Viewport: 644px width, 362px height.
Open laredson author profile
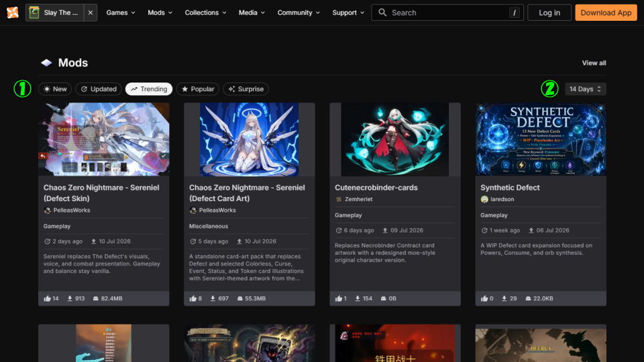[502, 199]
